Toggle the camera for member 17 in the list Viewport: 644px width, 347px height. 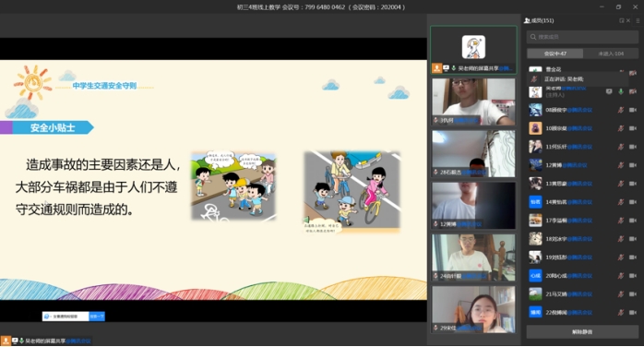point(633,221)
